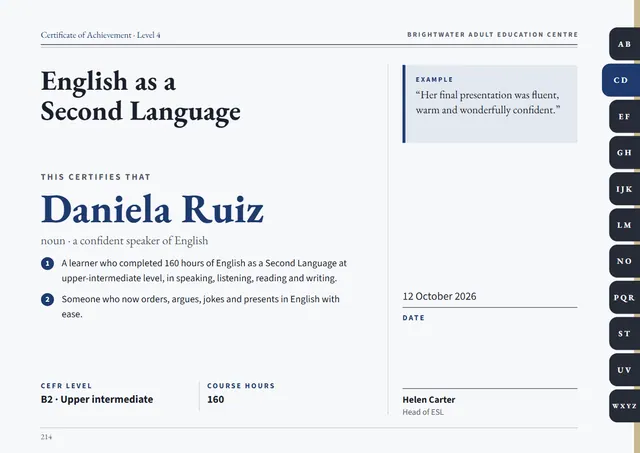Click the title English as a Second Language
640x453 pixels.
click(x=141, y=96)
